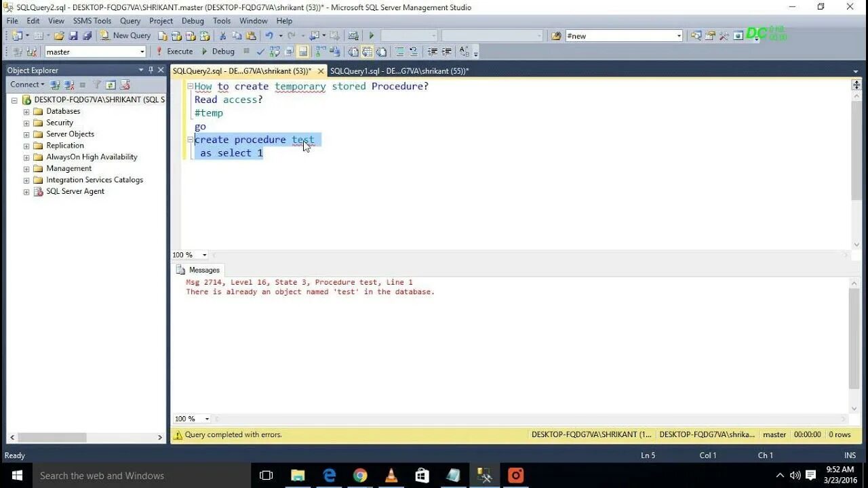Select SQL Server Agent tree item

(75, 191)
